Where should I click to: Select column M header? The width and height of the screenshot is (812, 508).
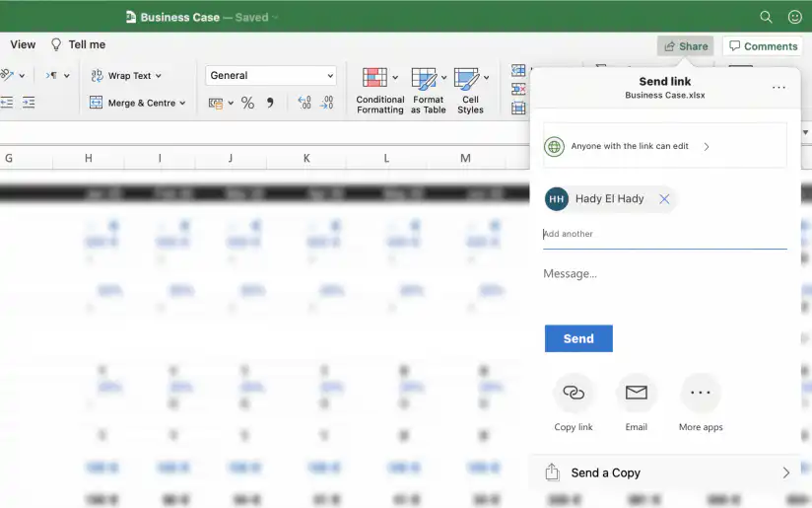click(x=465, y=158)
